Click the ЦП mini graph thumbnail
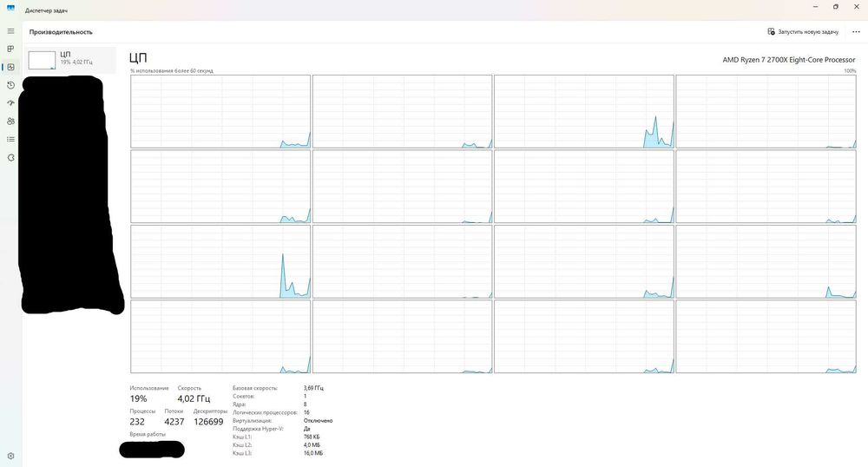Screen dimensions: 868x467 [x=42, y=60]
